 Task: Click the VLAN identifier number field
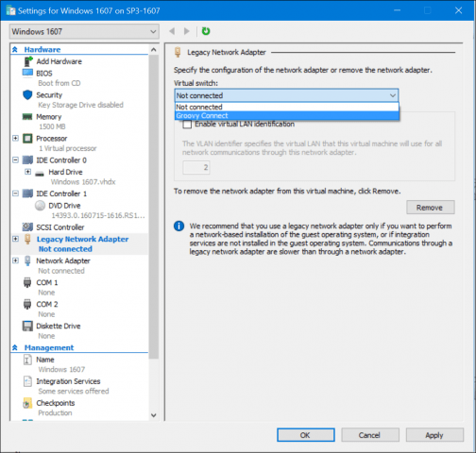coord(196,167)
